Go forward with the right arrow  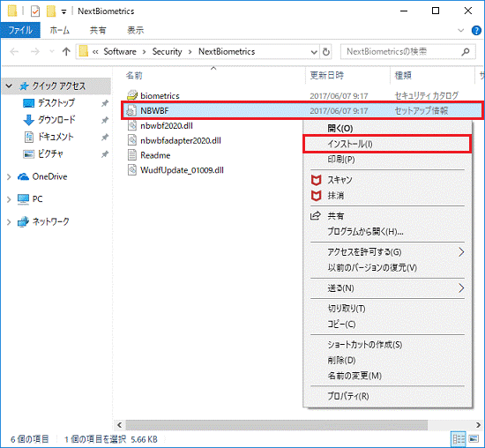35,52
